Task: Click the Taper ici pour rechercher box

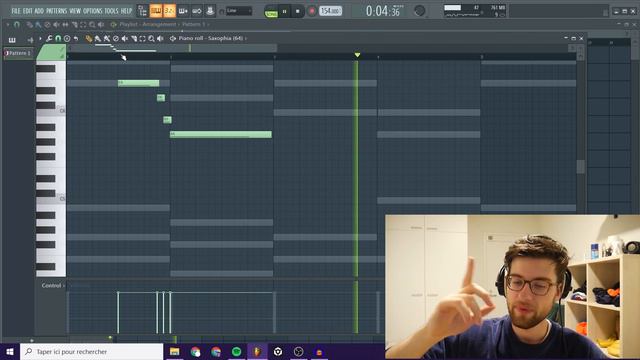Action: coord(92,351)
